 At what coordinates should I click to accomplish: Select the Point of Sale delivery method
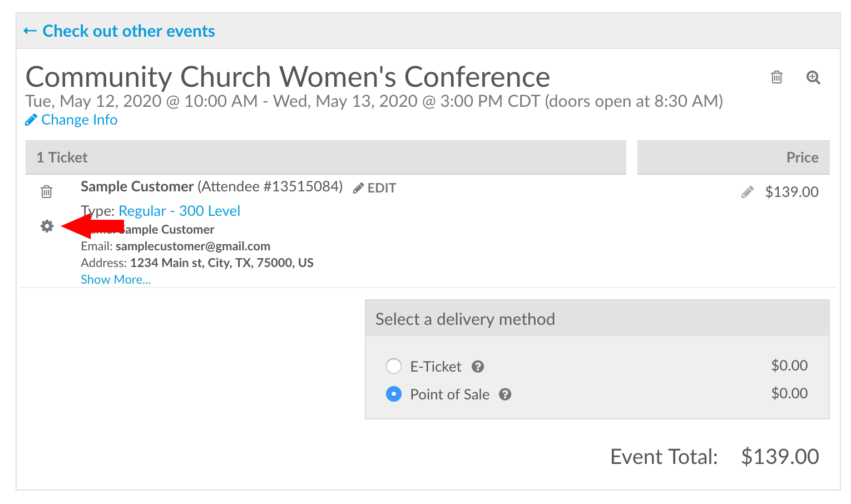coord(394,394)
